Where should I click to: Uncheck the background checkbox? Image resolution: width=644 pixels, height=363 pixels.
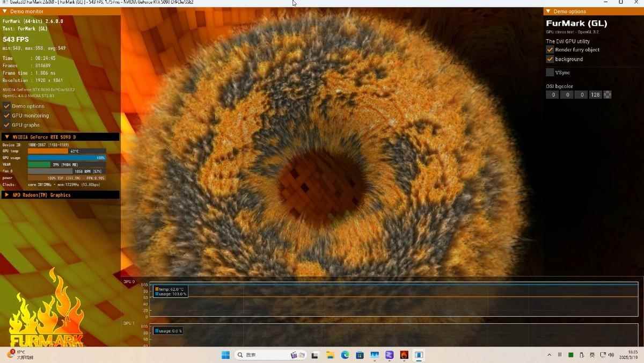click(550, 59)
